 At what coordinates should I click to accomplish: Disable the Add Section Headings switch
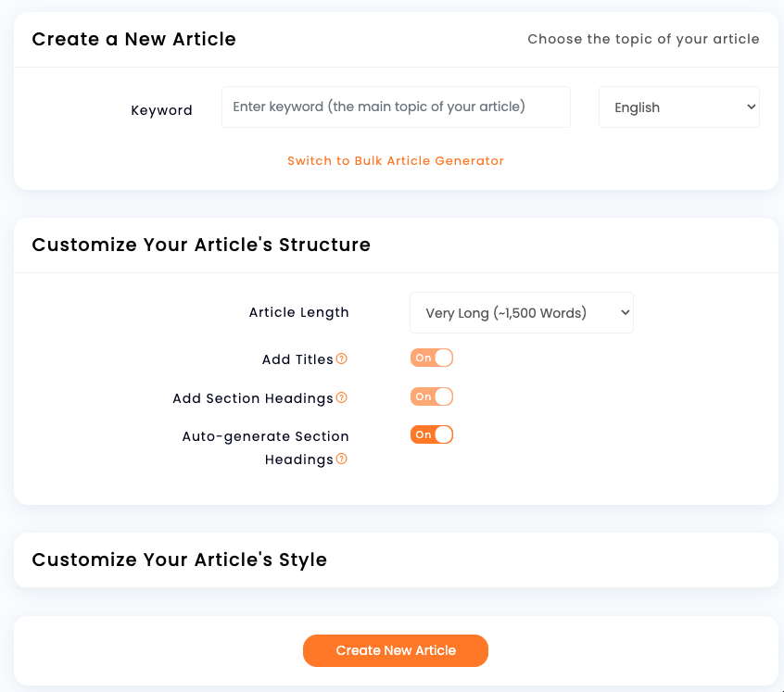pyautogui.click(x=432, y=396)
